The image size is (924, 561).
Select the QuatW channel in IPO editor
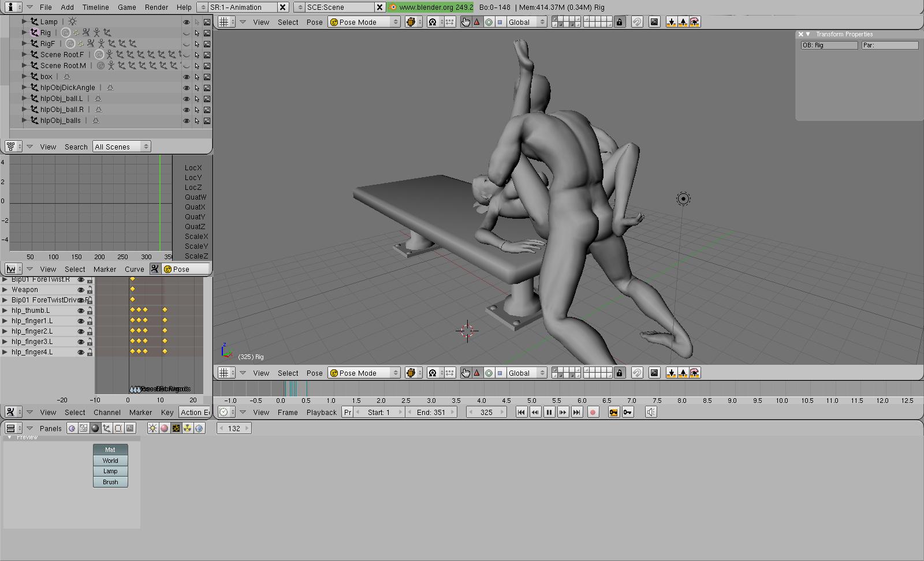tap(195, 197)
